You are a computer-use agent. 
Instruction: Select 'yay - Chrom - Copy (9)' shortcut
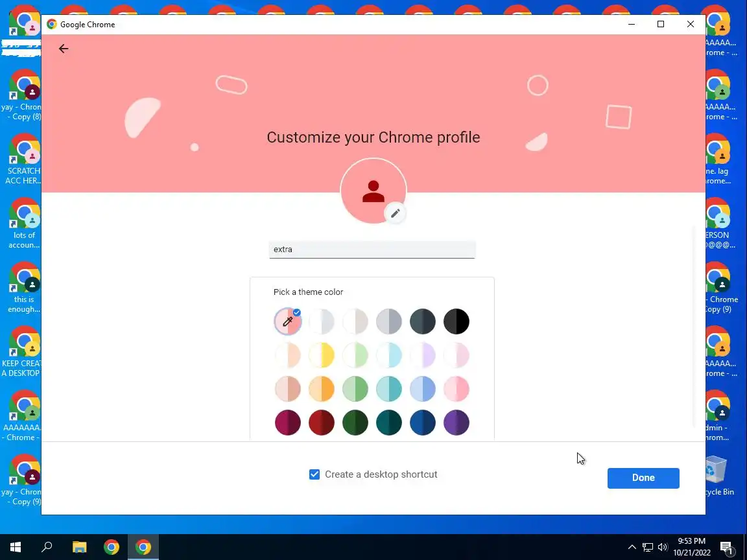[22, 480]
